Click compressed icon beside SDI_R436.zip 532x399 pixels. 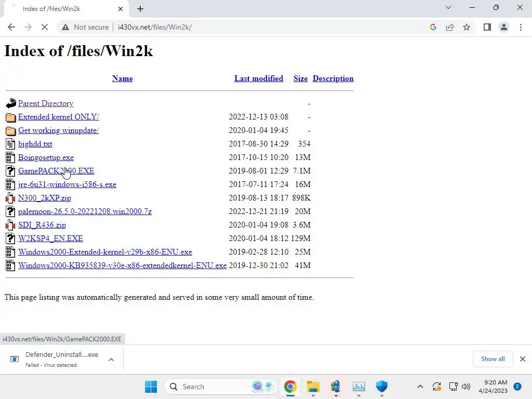pos(10,225)
